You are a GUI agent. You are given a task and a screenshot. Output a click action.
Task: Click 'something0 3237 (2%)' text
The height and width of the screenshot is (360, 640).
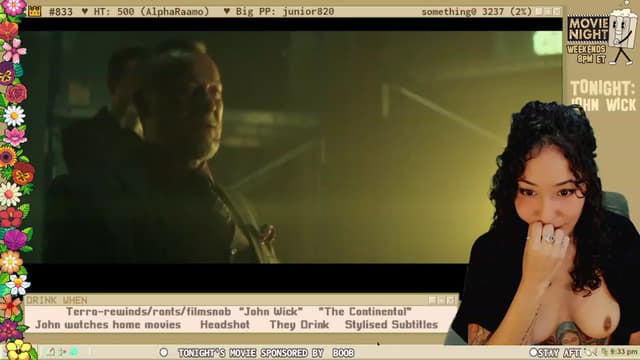click(477, 12)
